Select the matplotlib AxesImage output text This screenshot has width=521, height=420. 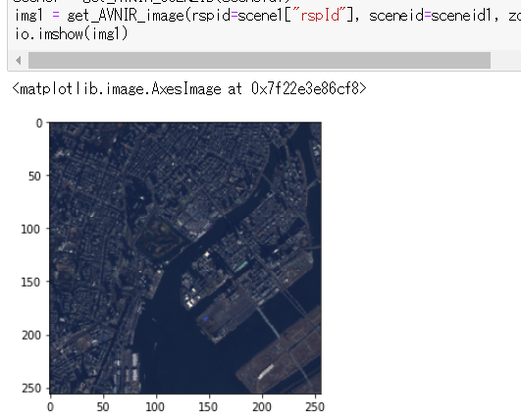coord(189,88)
